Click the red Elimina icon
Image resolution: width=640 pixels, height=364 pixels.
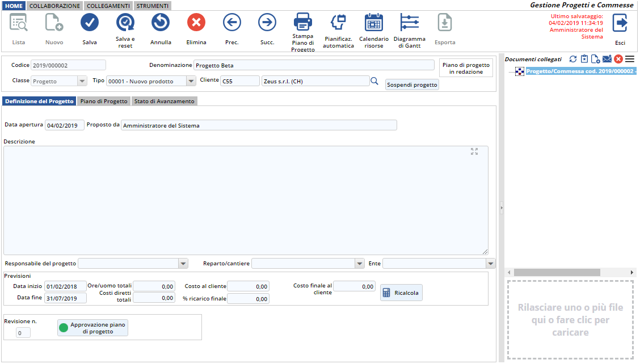[196, 23]
